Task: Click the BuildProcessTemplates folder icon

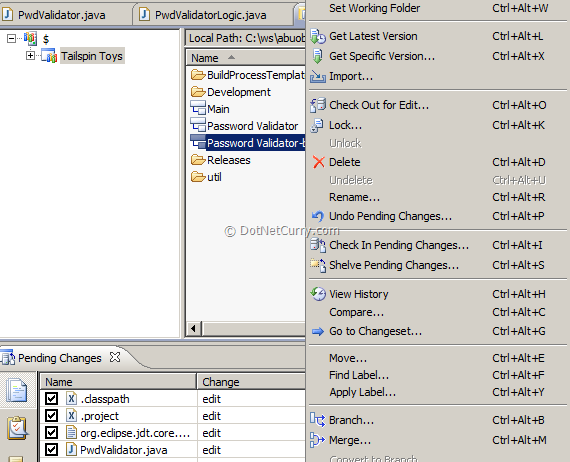Action: 198,75
